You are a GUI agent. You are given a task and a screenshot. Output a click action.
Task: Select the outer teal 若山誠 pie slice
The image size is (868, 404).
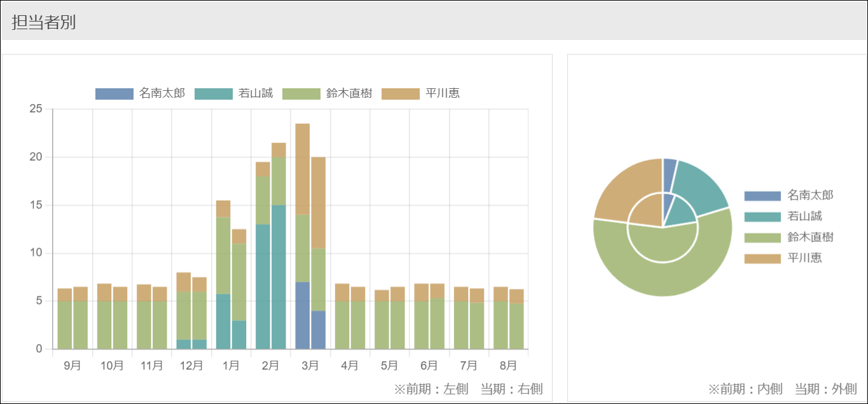click(700, 184)
